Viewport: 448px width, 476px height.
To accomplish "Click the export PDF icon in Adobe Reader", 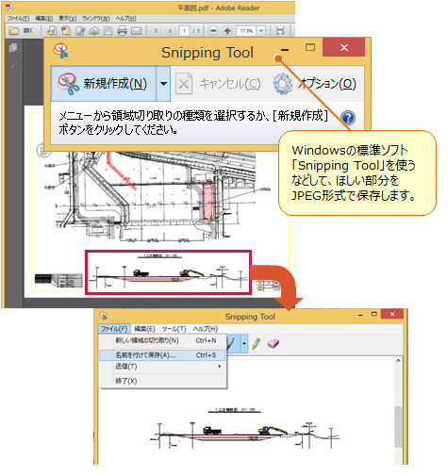I will point(52,30).
